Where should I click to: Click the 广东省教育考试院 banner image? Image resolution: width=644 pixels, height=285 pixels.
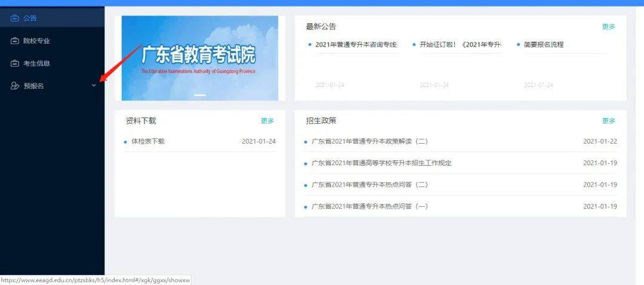tap(200, 58)
